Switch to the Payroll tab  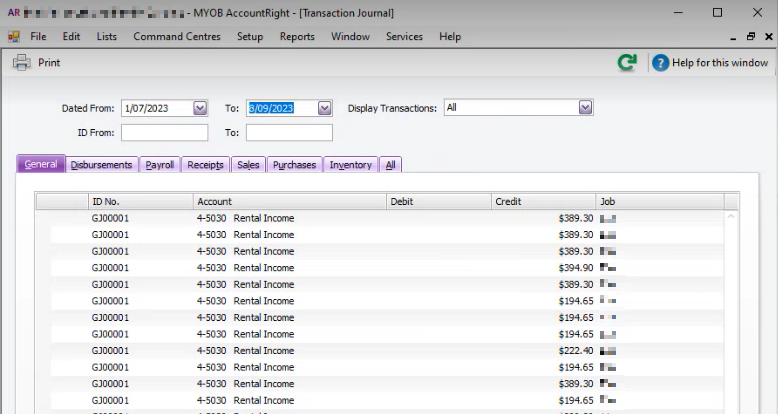tap(160, 165)
